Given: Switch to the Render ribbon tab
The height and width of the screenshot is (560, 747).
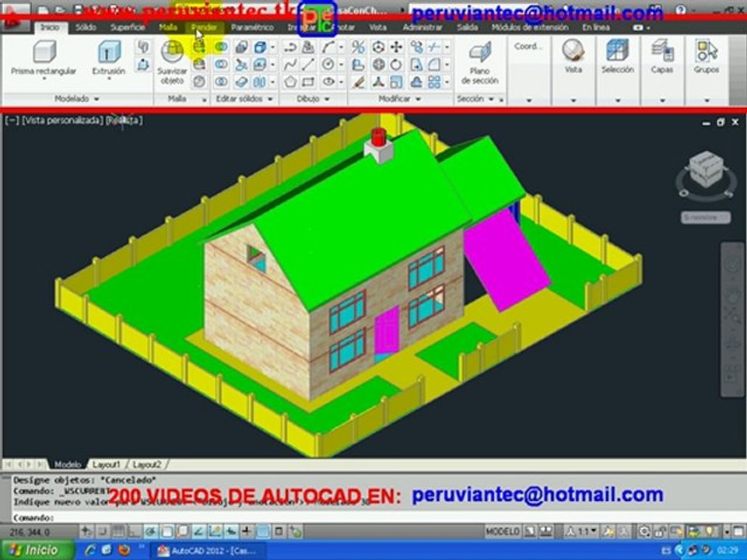Looking at the screenshot, I should click(204, 28).
